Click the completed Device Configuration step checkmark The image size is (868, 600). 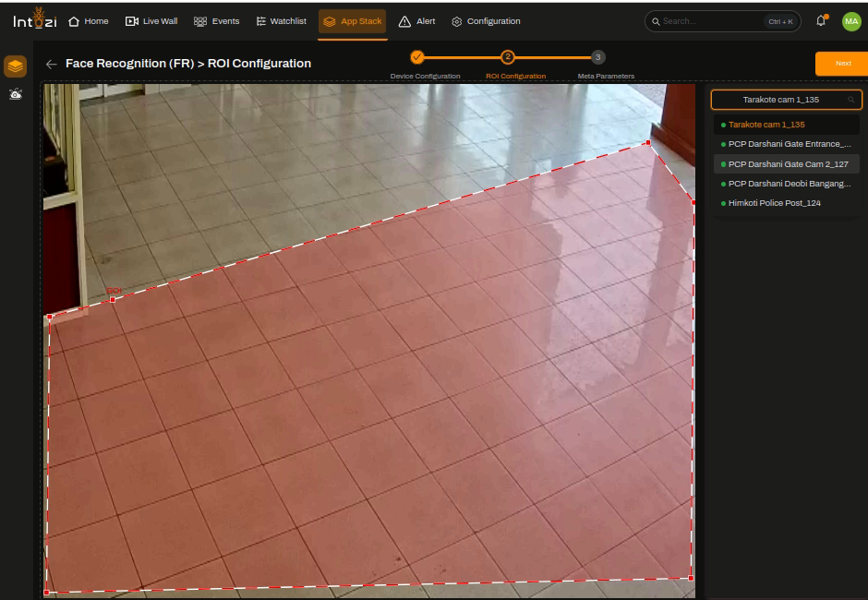click(416, 57)
